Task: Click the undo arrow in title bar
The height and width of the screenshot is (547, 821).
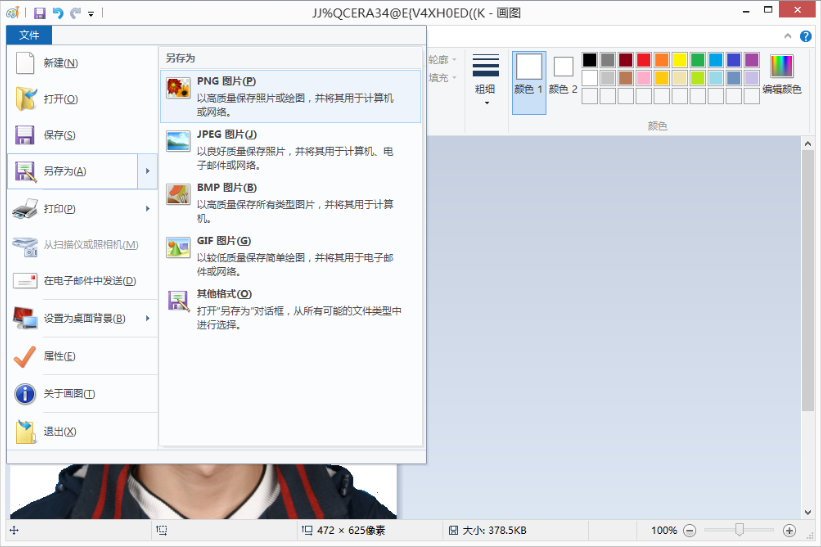Action: tap(58, 13)
